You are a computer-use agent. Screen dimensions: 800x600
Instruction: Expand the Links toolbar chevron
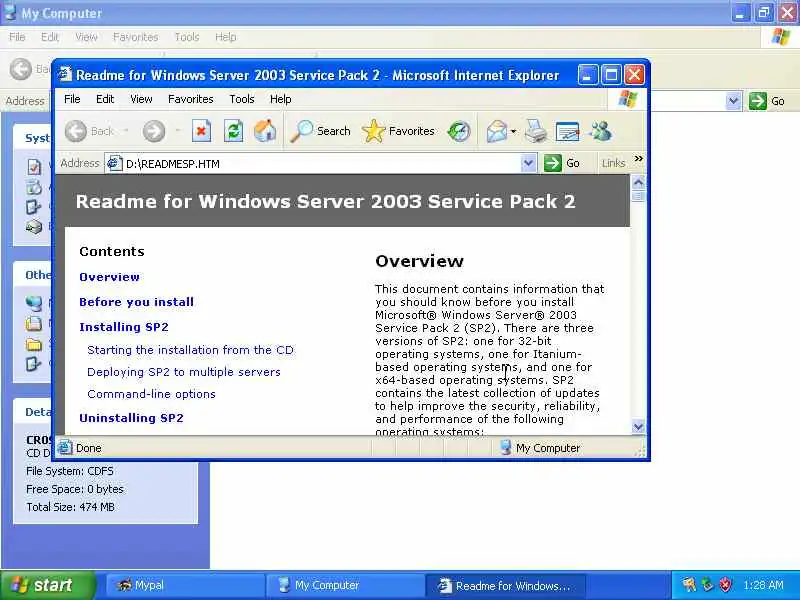[x=638, y=159]
